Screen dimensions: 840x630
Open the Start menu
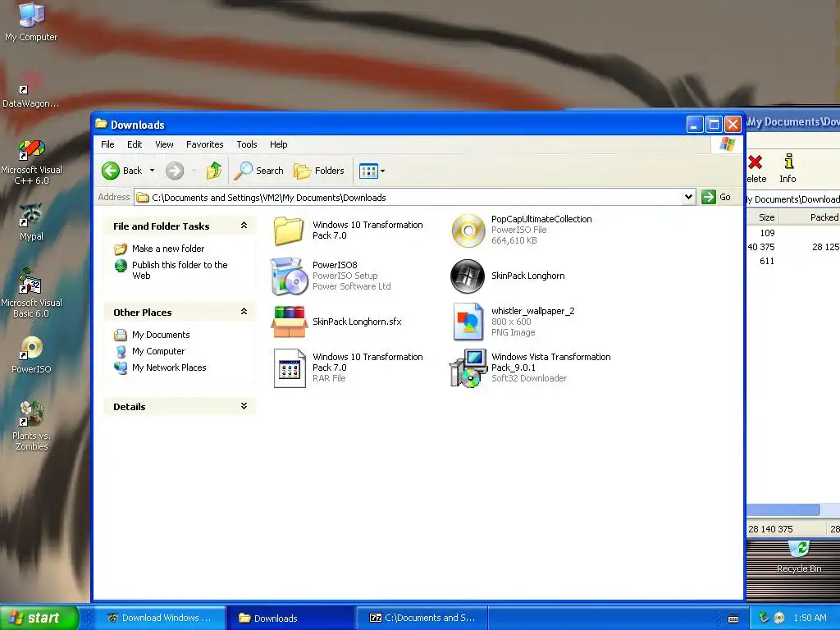pos(39,618)
